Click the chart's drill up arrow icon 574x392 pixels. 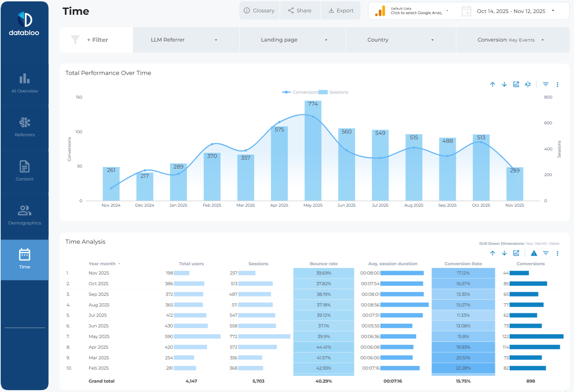coord(492,84)
